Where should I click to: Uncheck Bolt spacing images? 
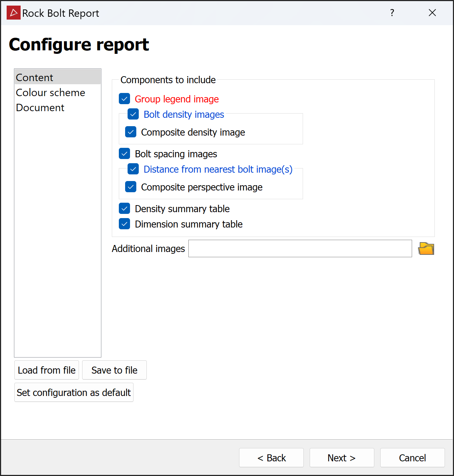pos(124,154)
